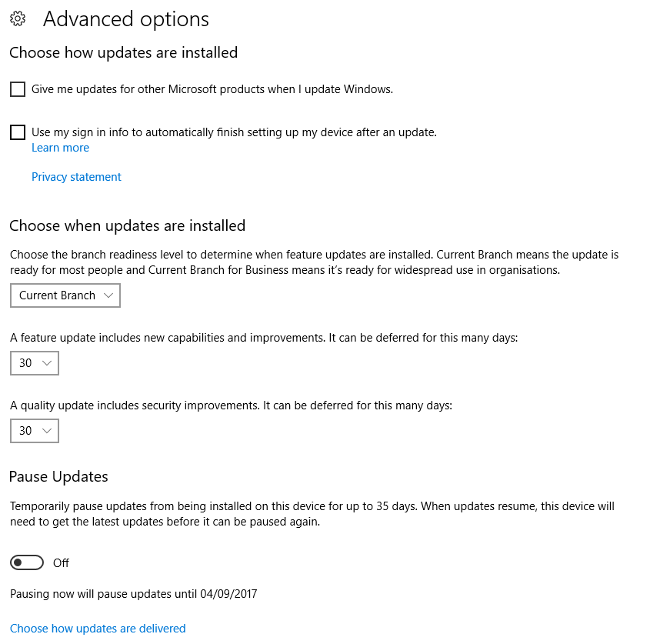This screenshot has height=644, width=660.
Task: Expand the quality update deferral days dropdown
Action: click(x=35, y=431)
